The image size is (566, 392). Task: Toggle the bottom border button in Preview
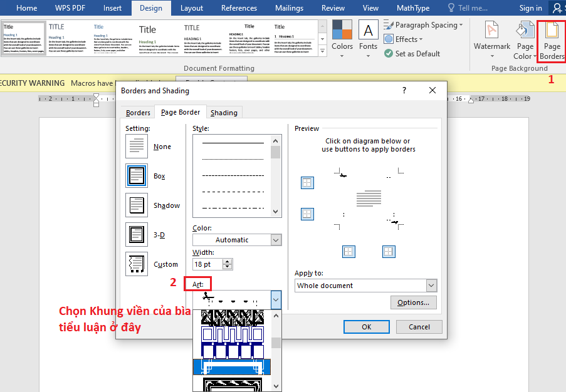tap(307, 214)
